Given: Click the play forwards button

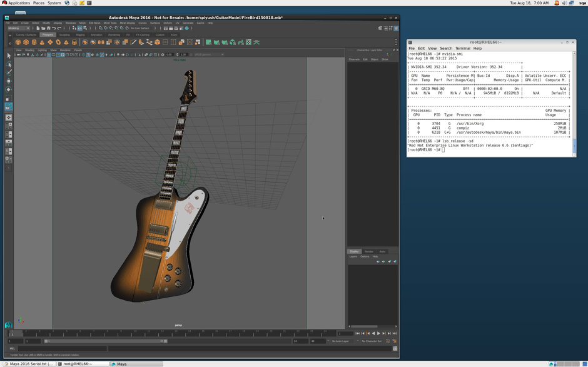Looking at the screenshot, I should click(378, 333).
